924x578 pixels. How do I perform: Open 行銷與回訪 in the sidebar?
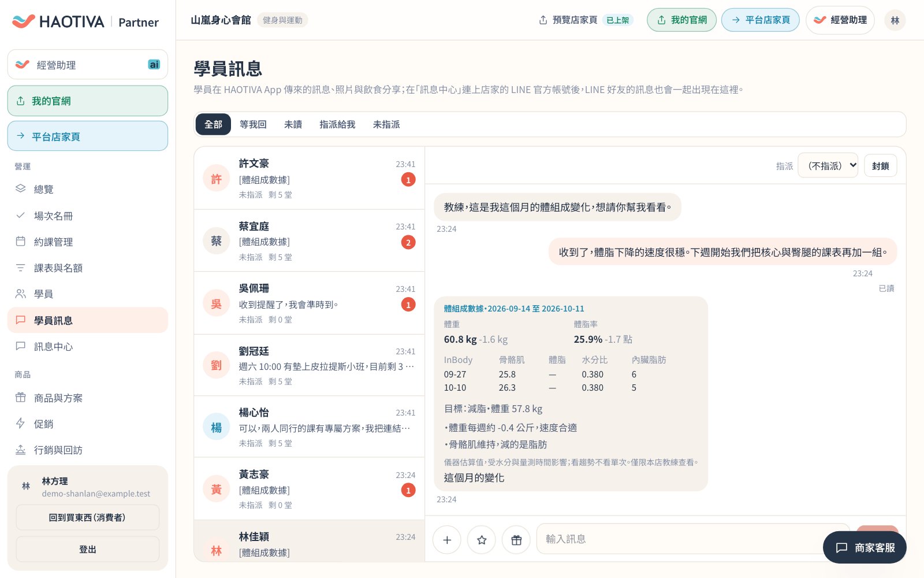coord(88,450)
